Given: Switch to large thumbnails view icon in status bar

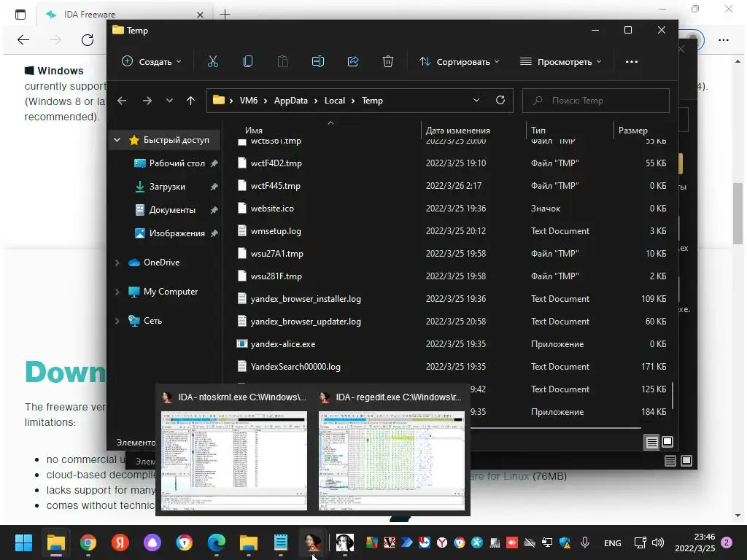Looking at the screenshot, I should point(667,442).
